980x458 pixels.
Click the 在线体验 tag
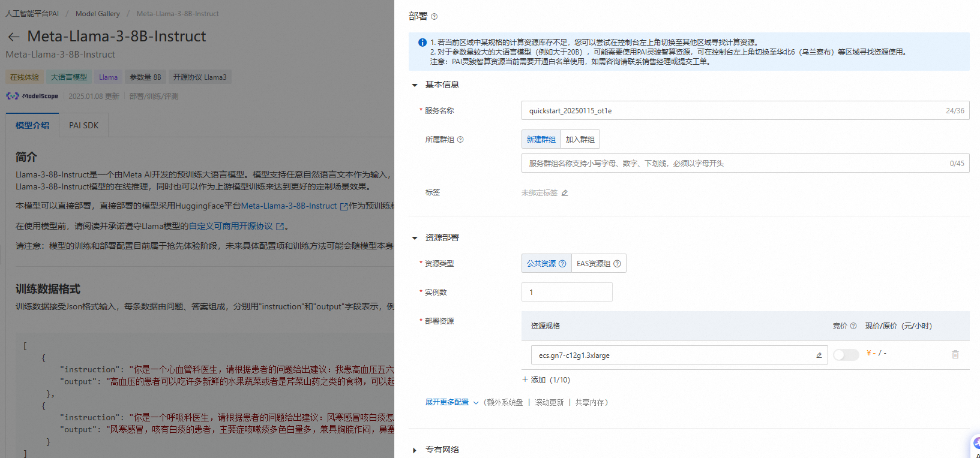[25, 77]
